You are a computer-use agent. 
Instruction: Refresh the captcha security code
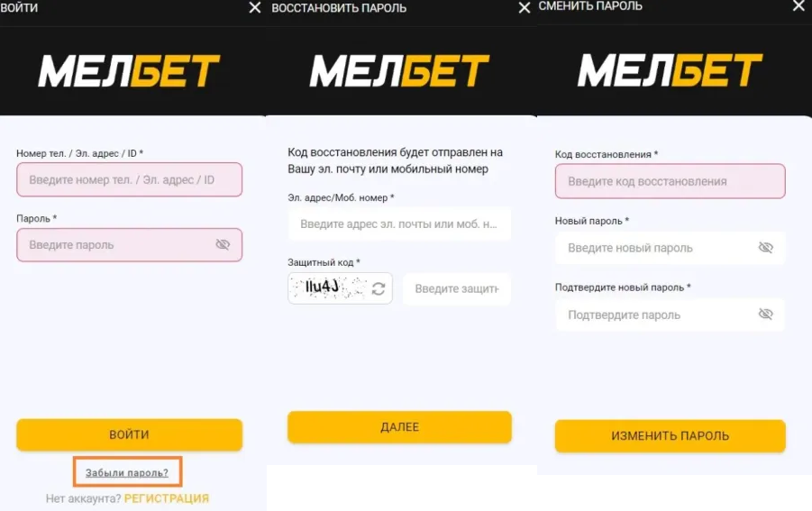[379, 288]
